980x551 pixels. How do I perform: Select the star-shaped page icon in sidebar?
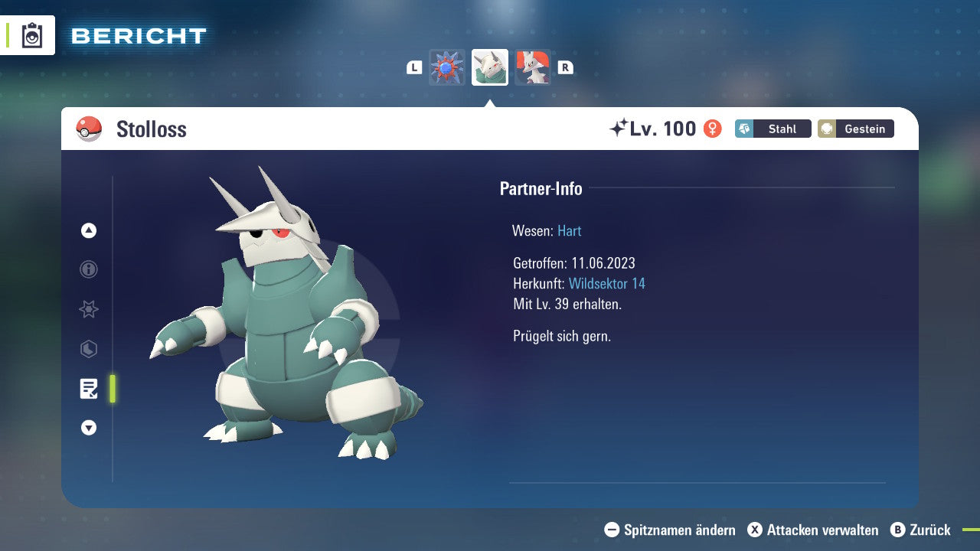coord(89,309)
